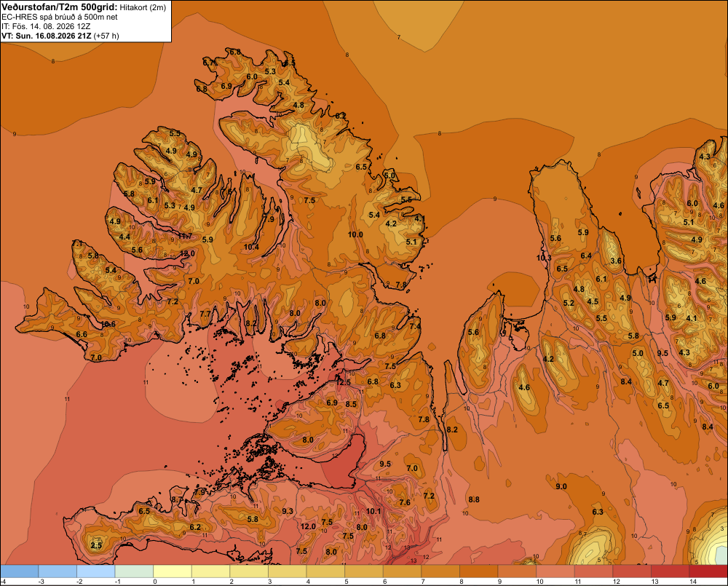Select the pale green swatch between -1 and 0
728x586 pixels.
134,571
